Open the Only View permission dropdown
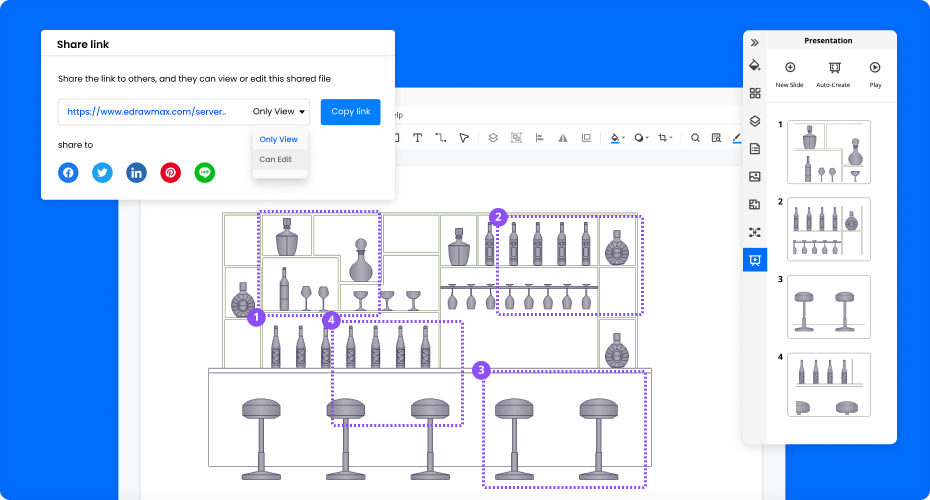The height and width of the screenshot is (500, 930). pos(279,112)
